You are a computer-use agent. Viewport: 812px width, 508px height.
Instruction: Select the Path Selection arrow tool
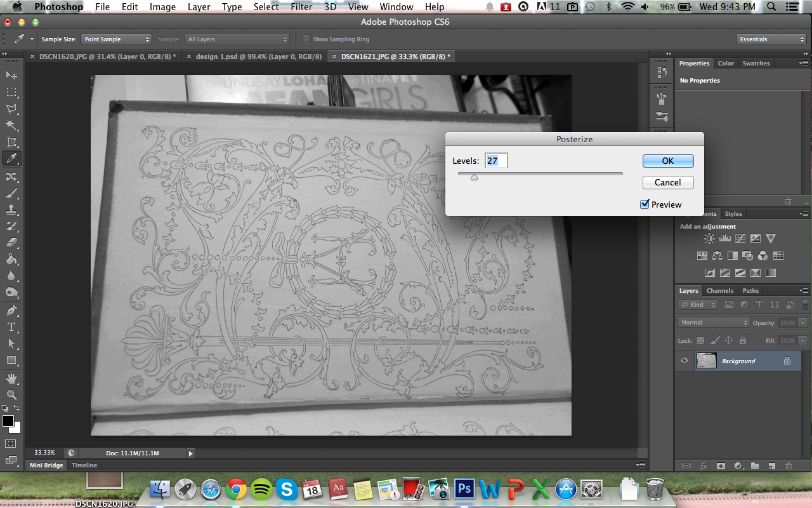[x=11, y=344]
